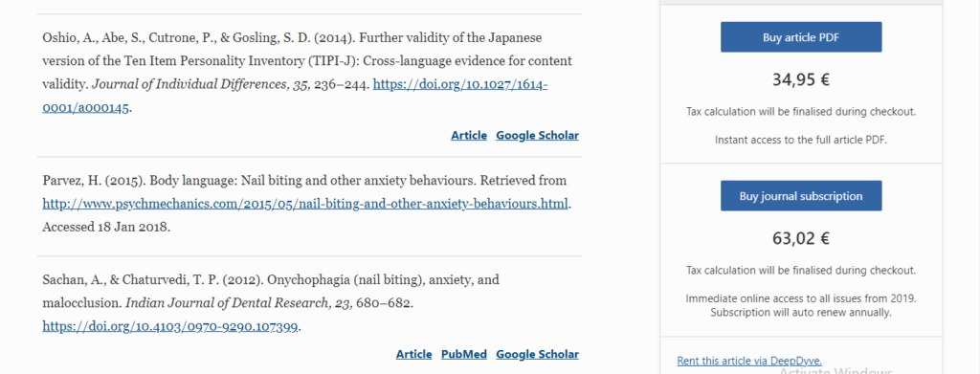Open Google Scholar link for Oshio reference
Viewport: 980px width, 374px height.
click(538, 135)
